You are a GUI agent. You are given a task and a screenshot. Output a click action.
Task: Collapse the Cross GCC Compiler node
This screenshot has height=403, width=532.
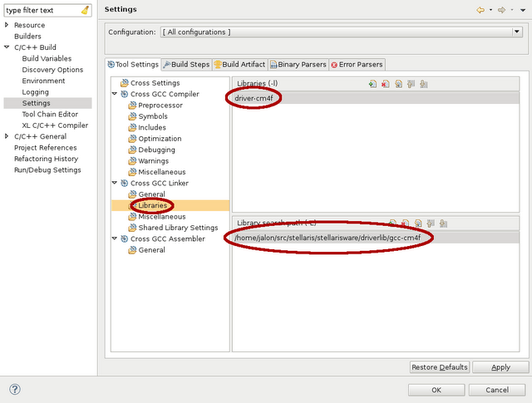pyautogui.click(x=114, y=95)
